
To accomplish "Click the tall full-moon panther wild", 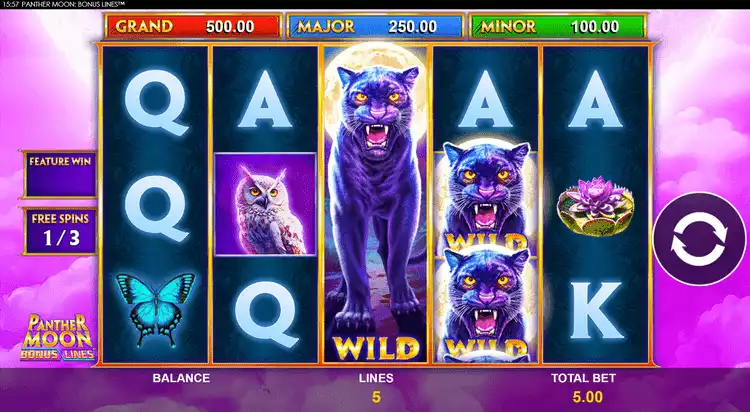I will click(x=375, y=204).
